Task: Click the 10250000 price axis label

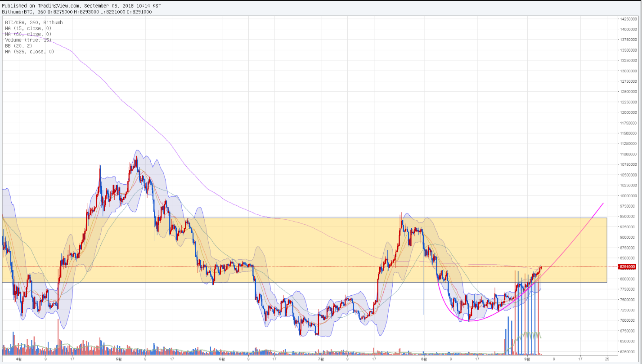Action: [629, 185]
